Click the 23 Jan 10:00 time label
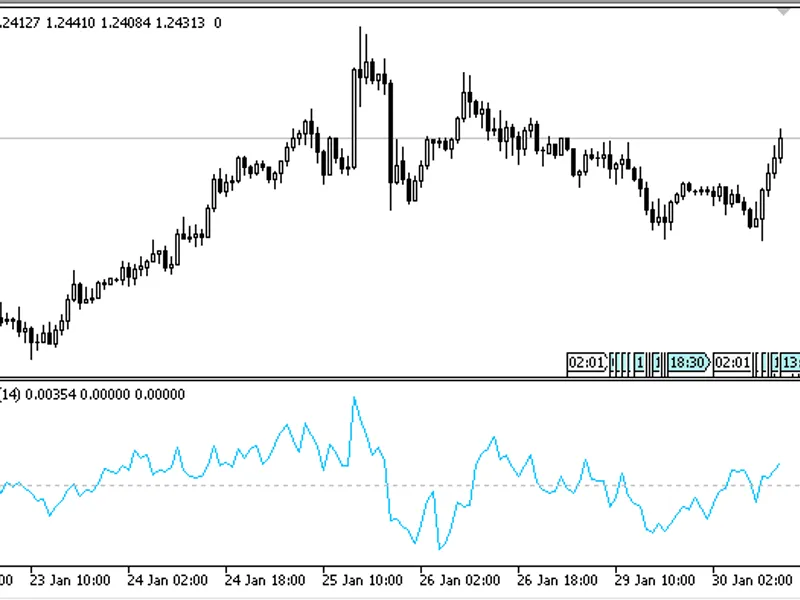Image resolution: width=800 pixels, height=600 pixels. tap(70, 581)
